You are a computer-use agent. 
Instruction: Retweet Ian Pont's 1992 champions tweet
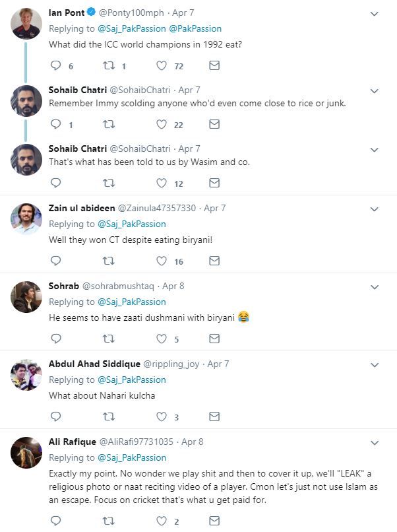point(109,65)
